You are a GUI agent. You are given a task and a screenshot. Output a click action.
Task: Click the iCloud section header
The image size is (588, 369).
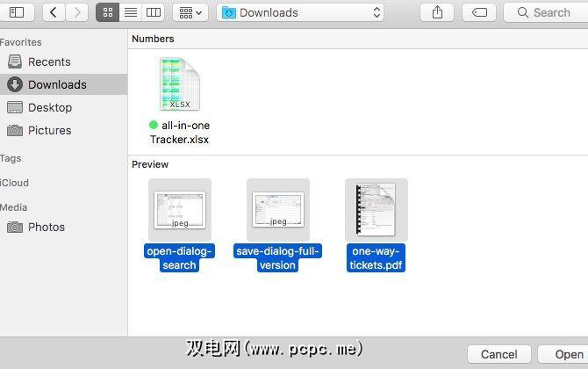14,183
